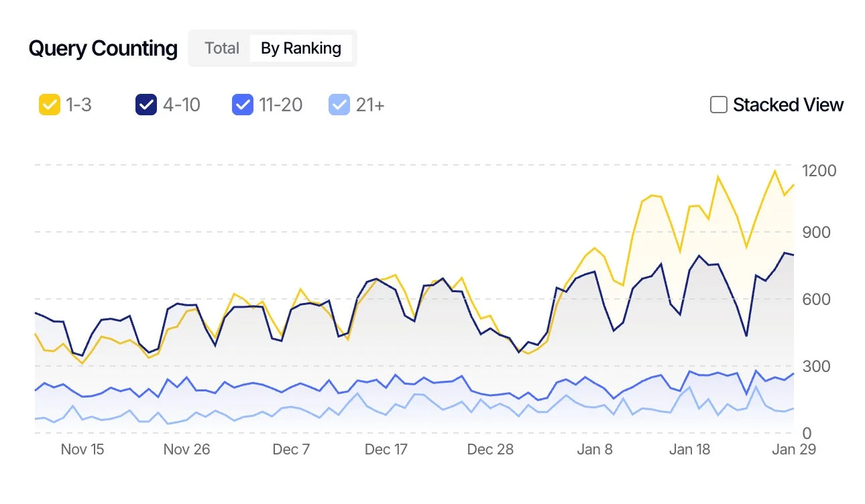Click the Query Counting title
The image size is (865, 504).
(102, 48)
